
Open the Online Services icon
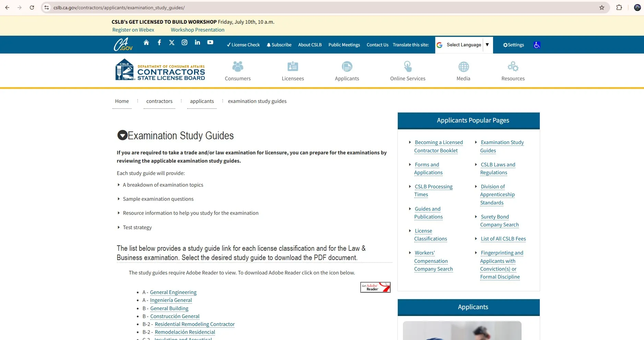408,67
